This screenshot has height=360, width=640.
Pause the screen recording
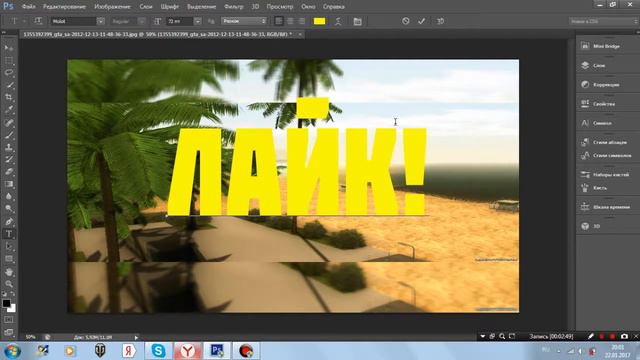tap(602, 336)
